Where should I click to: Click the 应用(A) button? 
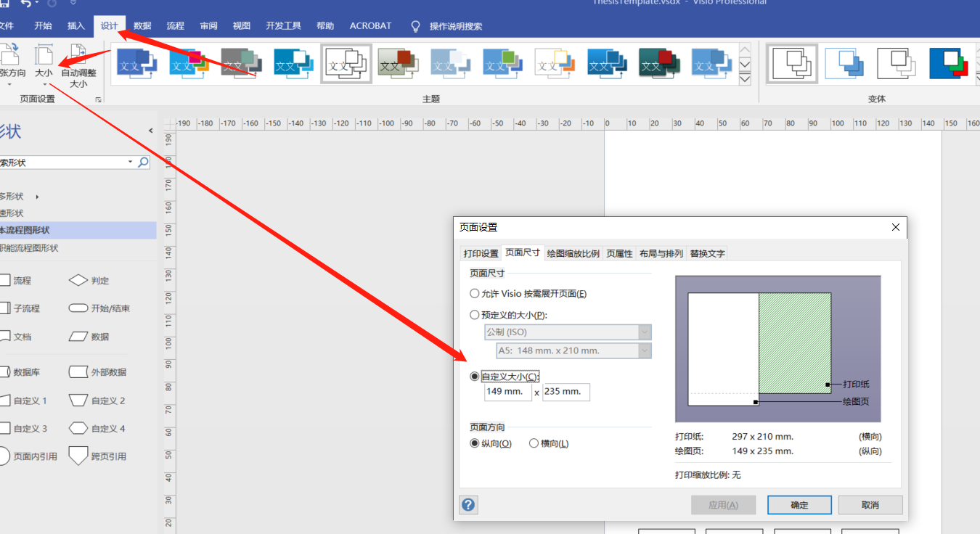click(723, 505)
